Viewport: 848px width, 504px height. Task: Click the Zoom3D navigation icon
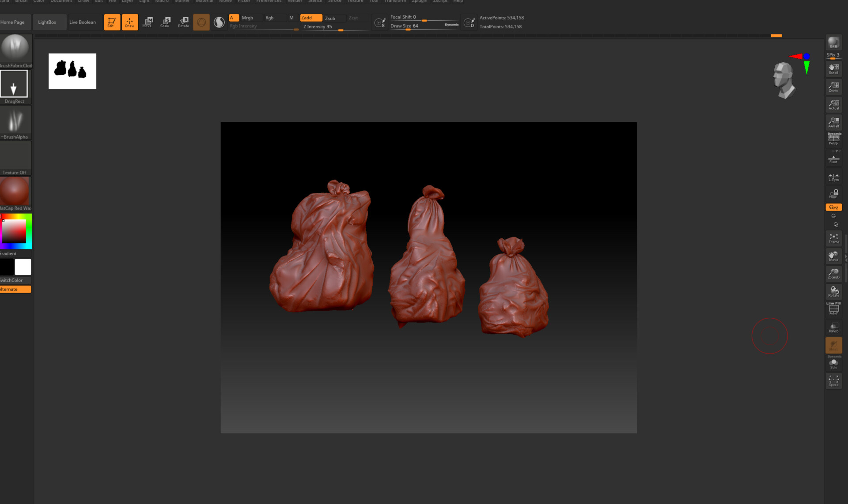[x=833, y=274]
